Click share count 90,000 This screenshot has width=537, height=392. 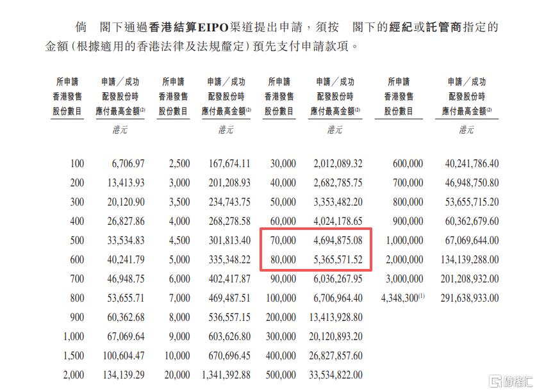[283, 279]
